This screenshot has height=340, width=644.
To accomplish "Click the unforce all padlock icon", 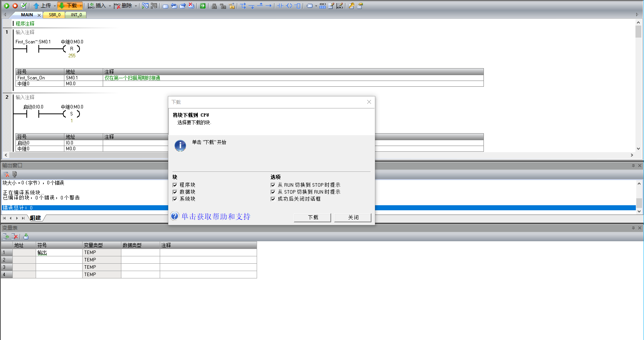I will pos(232,6).
